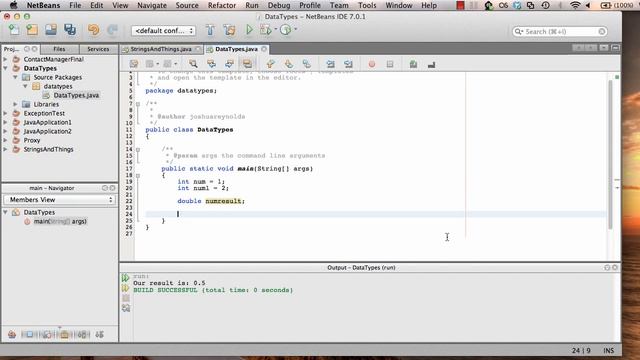Image resolution: width=640 pixels, height=360 pixels.
Task: Click the editor Last Edit icon
Action: pyautogui.click(x=134, y=64)
